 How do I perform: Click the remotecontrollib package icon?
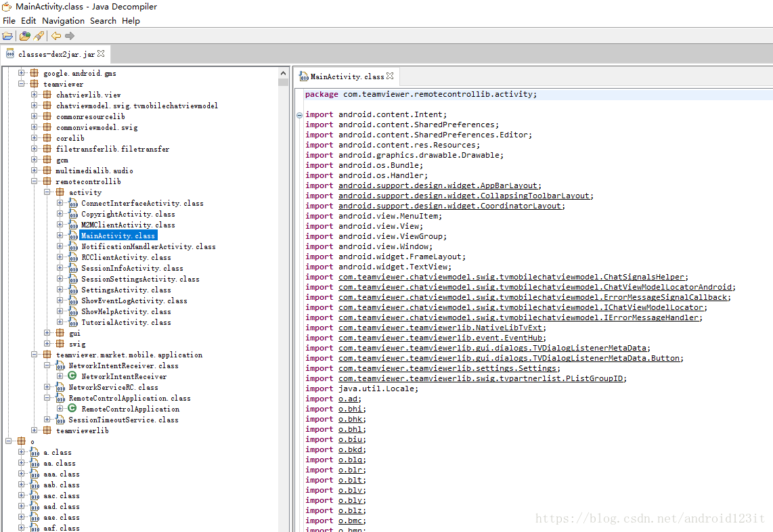[47, 181]
